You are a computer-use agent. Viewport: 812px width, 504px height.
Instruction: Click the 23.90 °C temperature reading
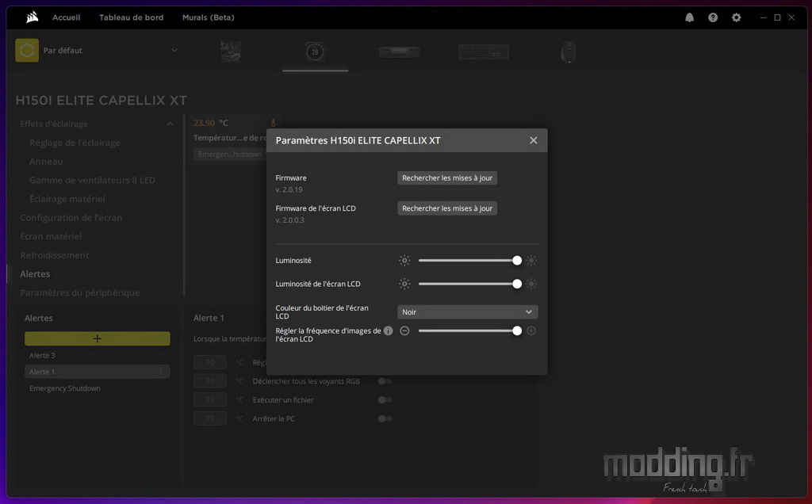(x=211, y=123)
